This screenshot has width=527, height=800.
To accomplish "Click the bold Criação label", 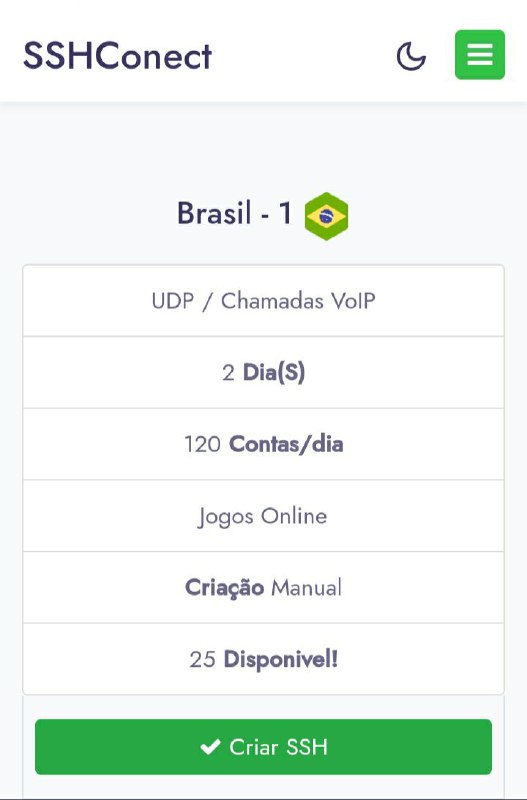I will tap(224, 588).
